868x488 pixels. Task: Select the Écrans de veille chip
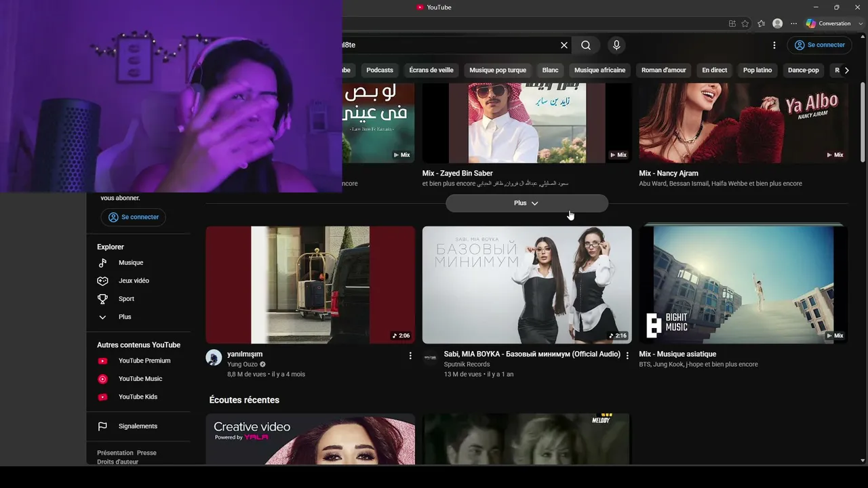pyautogui.click(x=431, y=70)
